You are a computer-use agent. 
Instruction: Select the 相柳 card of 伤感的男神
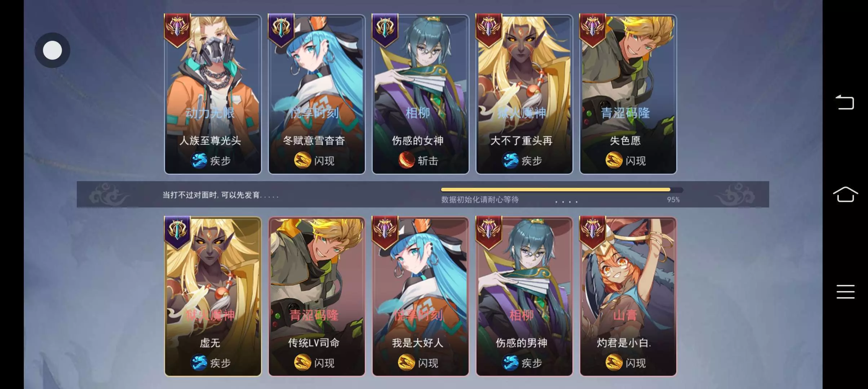point(524,297)
